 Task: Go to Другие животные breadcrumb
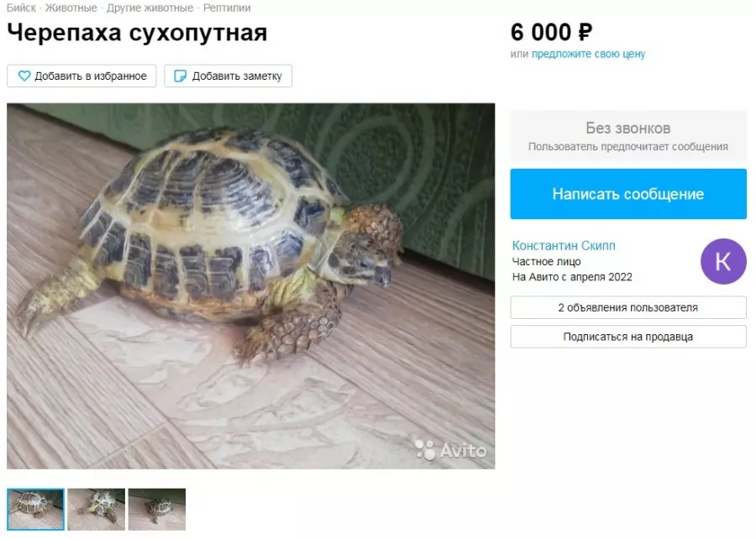tap(150, 8)
